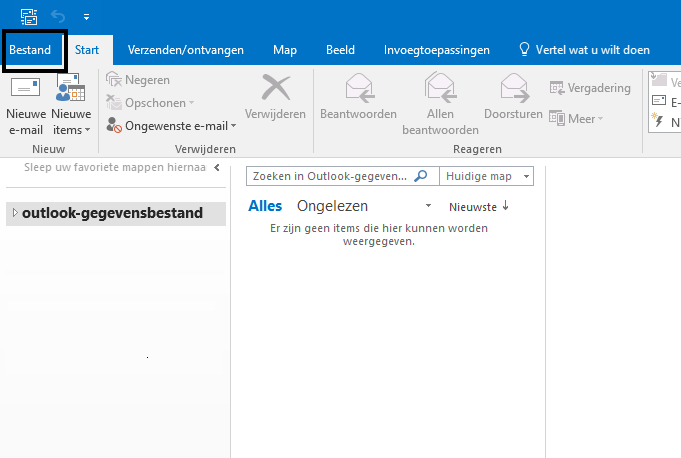Collapse the folder pane with the arrow
Image resolution: width=681 pixels, height=458 pixels.
coord(217,168)
